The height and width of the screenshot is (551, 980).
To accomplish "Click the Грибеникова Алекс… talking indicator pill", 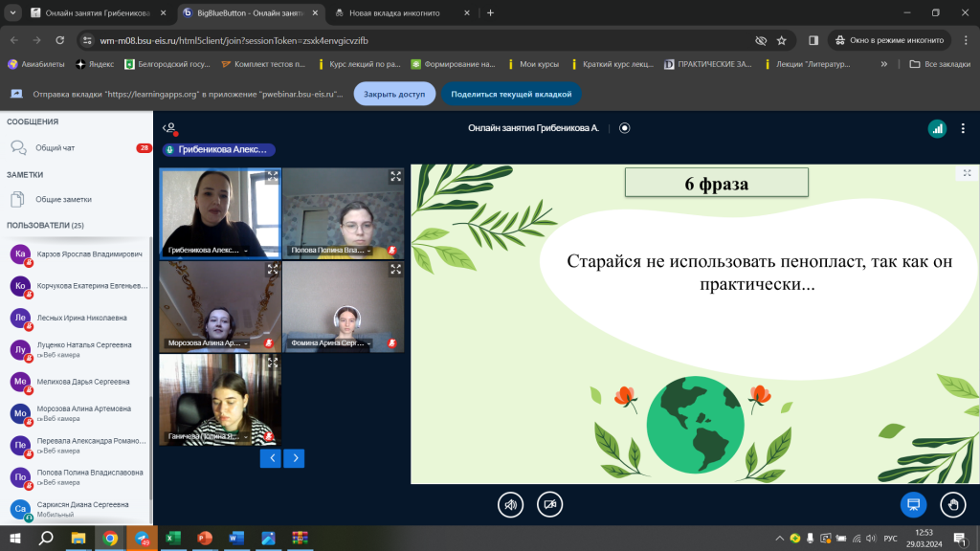I will pos(219,150).
